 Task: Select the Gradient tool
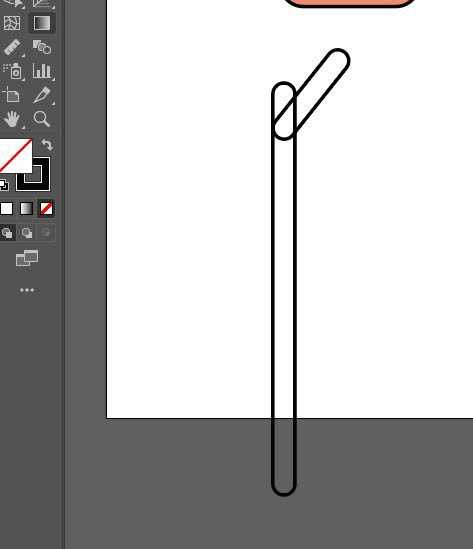point(42,23)
